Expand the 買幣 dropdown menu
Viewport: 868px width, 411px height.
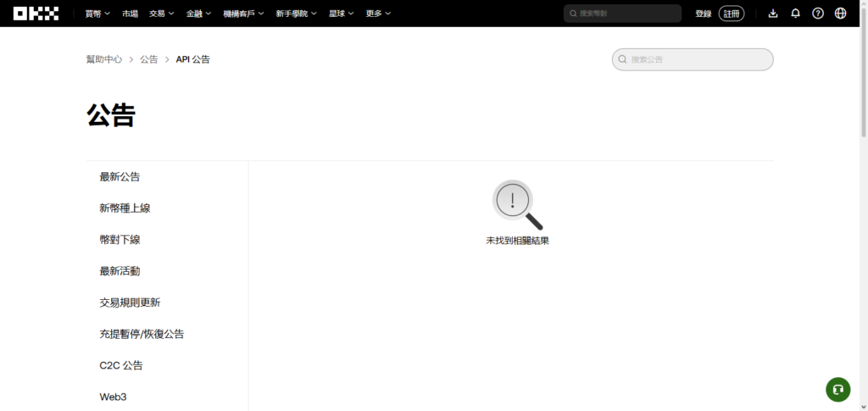pyautogui.click(x=98, y=14)
